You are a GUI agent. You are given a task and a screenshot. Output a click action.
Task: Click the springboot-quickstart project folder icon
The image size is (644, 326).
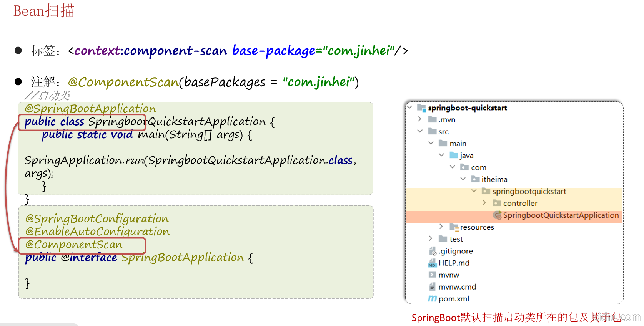point(421,108)
